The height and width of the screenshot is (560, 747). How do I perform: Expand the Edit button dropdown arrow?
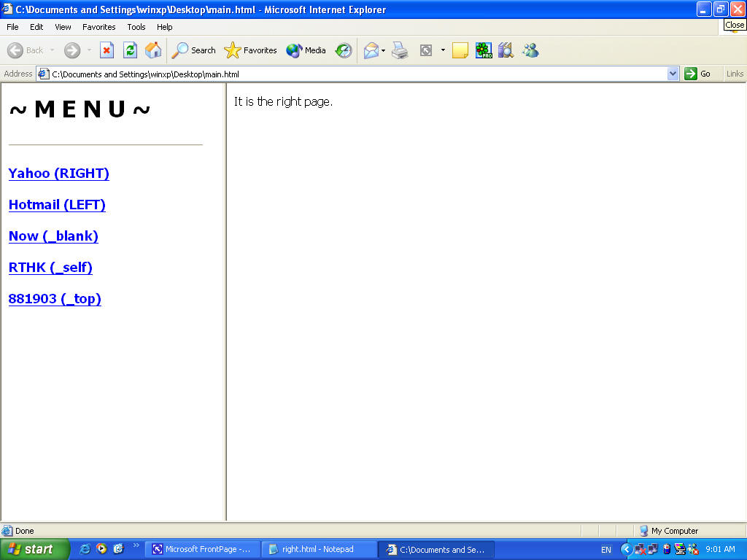[443, 50]
